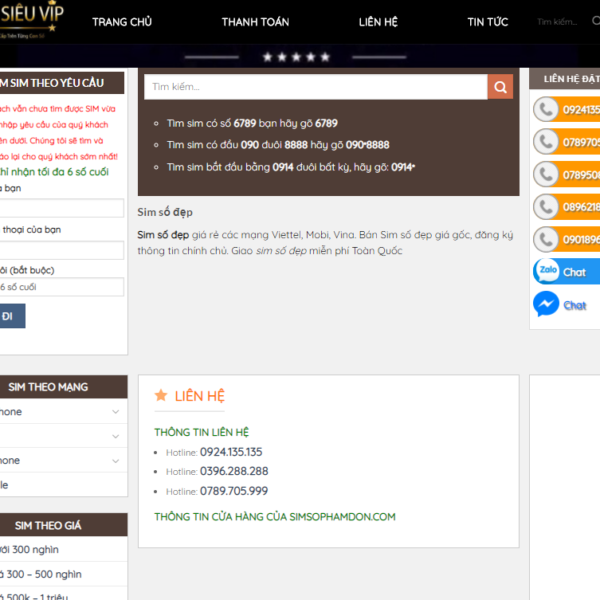Go to THANH TOÁN menu item
Viewport: 600px width, 600px height.
(x=255, y=21)
